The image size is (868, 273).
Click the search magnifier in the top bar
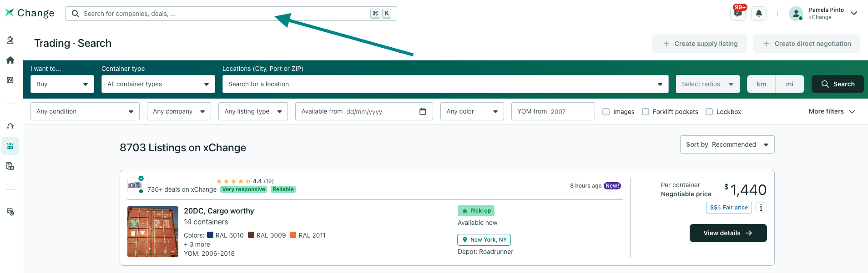click(76, 14)
